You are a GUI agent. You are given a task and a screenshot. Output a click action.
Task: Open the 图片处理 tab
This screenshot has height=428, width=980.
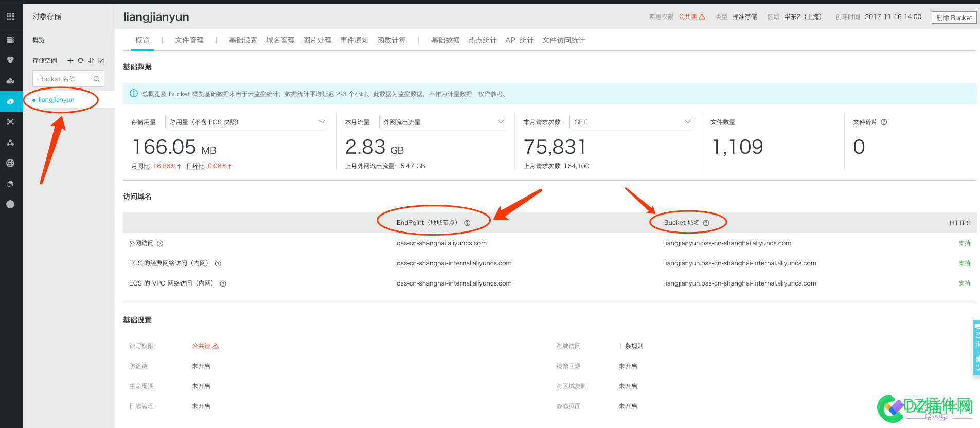coord(317,40)
